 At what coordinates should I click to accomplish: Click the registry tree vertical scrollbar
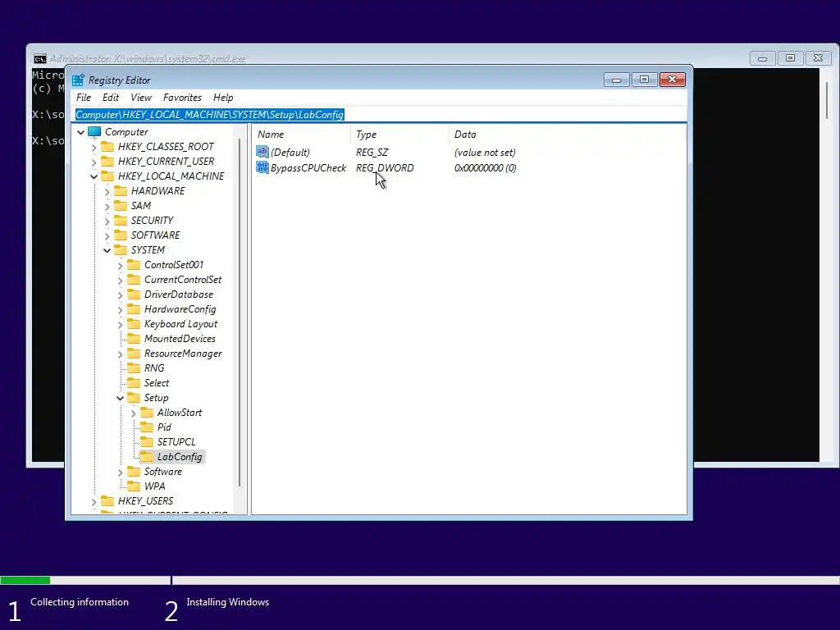coord(240,313)
